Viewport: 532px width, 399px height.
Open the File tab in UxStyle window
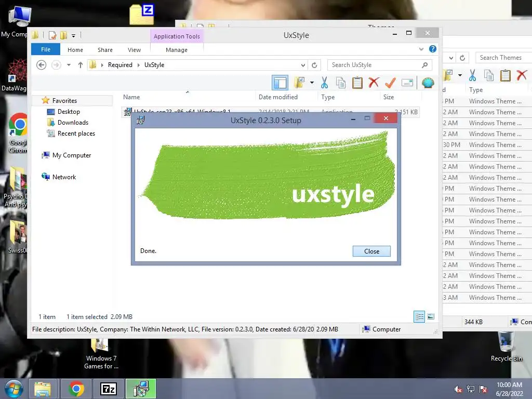click(46, 49)
